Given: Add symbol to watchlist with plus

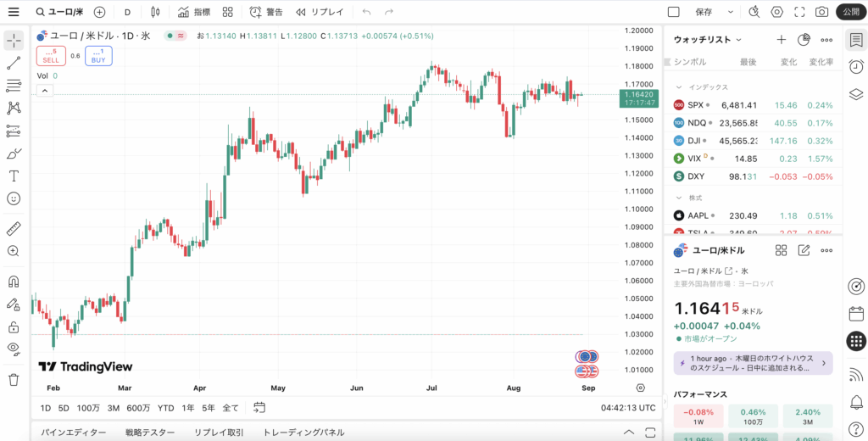Looking at the screenshot, I should click(781, 39).
